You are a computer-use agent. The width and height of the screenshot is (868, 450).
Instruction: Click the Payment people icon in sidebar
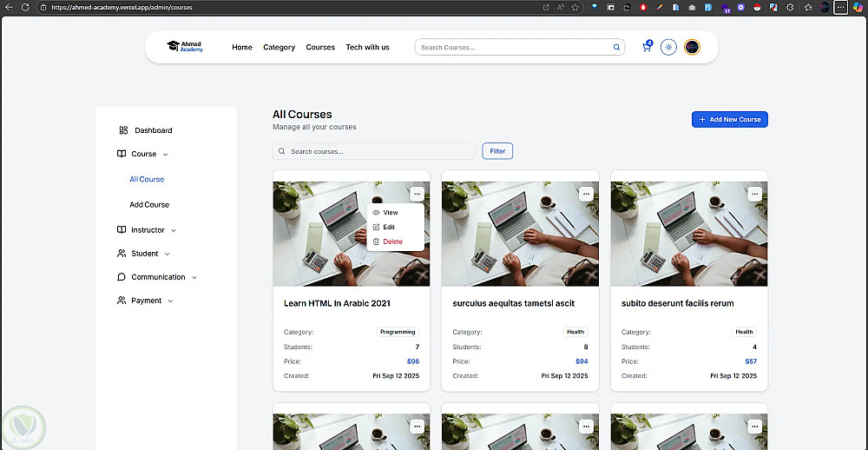tap(122, 301)
